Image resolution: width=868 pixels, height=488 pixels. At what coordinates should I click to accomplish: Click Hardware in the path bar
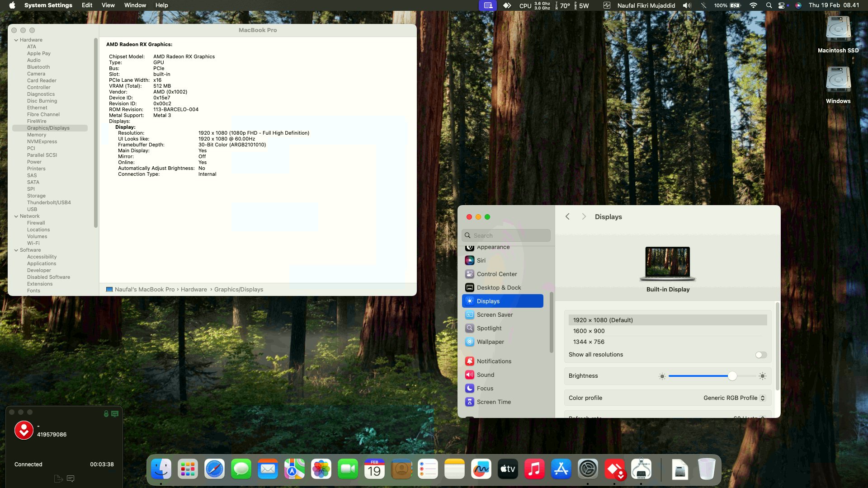pos(194,289)
